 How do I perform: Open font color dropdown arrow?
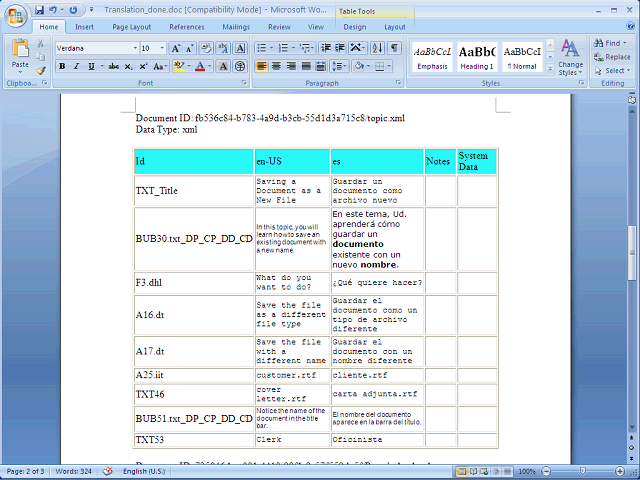point(209,66)
